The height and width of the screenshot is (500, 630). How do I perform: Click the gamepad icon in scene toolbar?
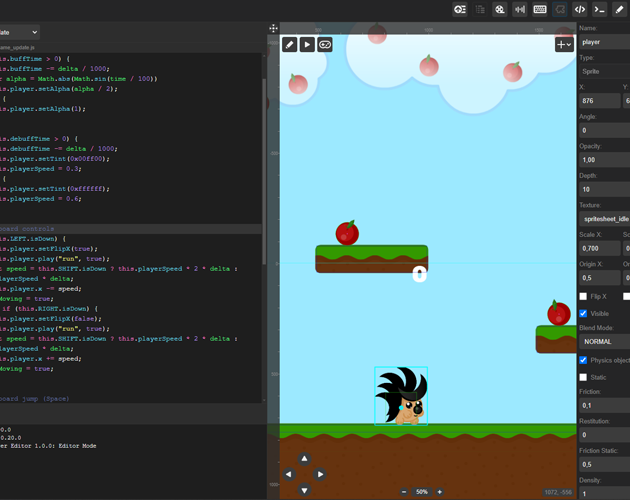click(x=325, y=45)
